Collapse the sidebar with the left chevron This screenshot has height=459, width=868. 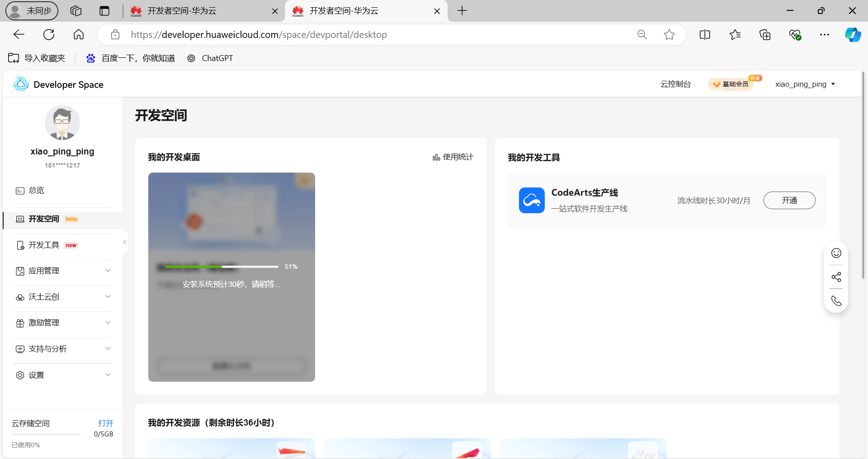coord(124,241)
